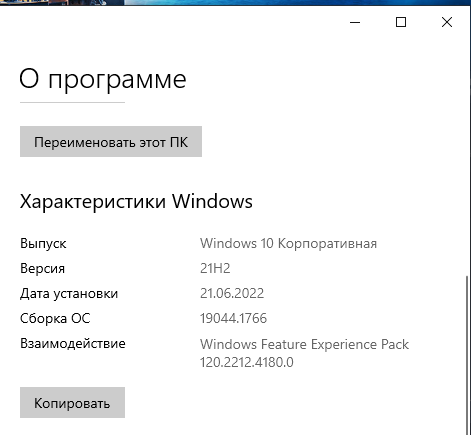Select the OS build 19044.1766 value
This screenshot has width=471, height=435.
coord(233,318)
